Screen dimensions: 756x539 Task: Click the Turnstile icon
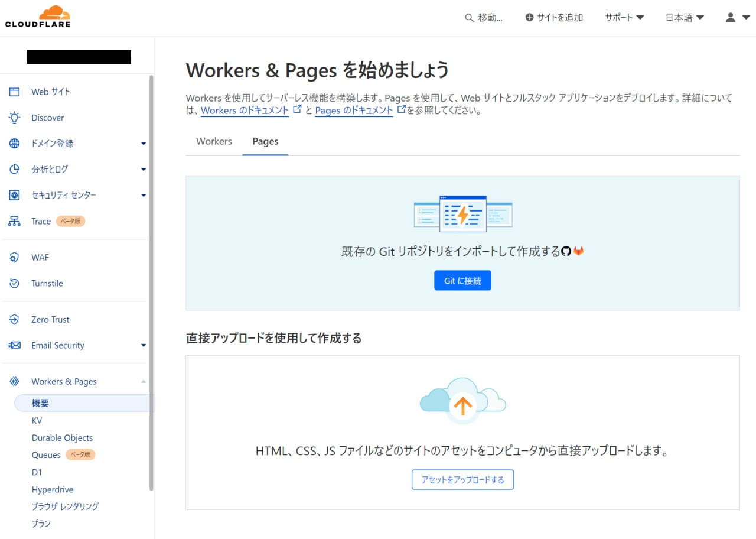point(15,284)
